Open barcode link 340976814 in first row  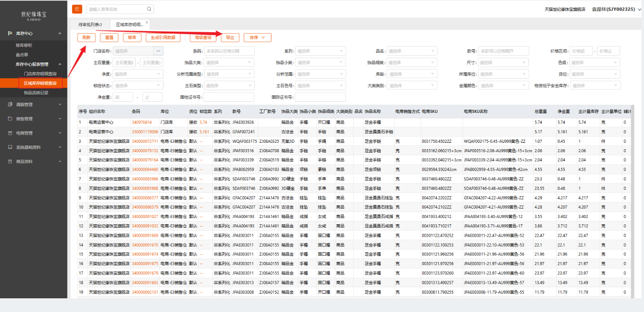141,122
